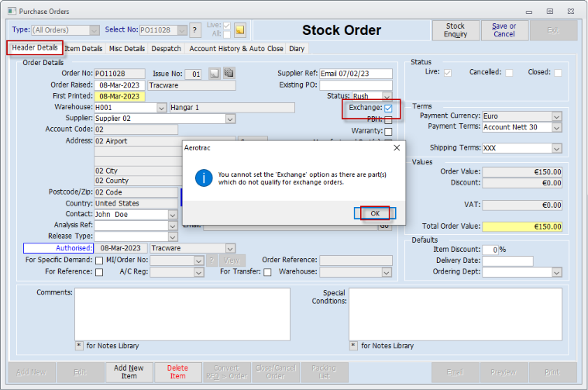Check the For Specific Demand box
The image size is (588, 390).
point(99,261)
